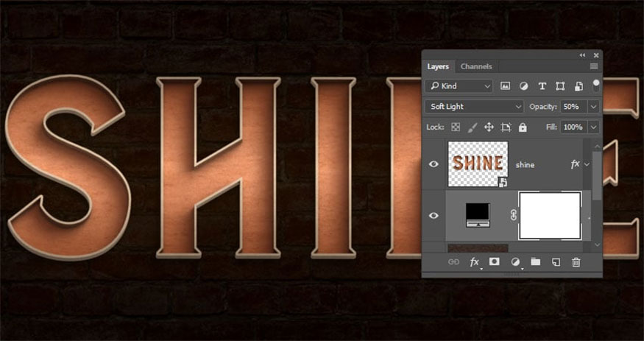
Task: Create new fill or adjustment layer
Action: point(516,262)
